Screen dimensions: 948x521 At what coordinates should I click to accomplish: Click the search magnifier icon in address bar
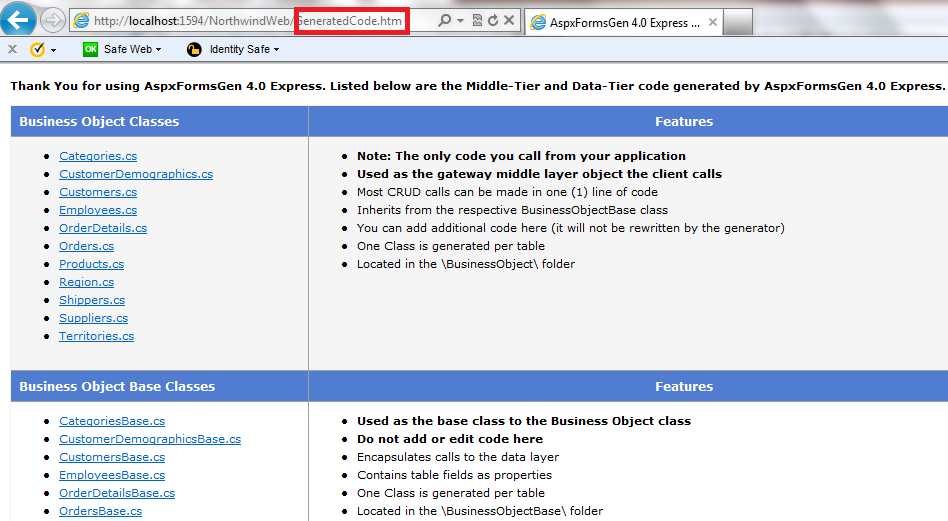pos(444,21)
